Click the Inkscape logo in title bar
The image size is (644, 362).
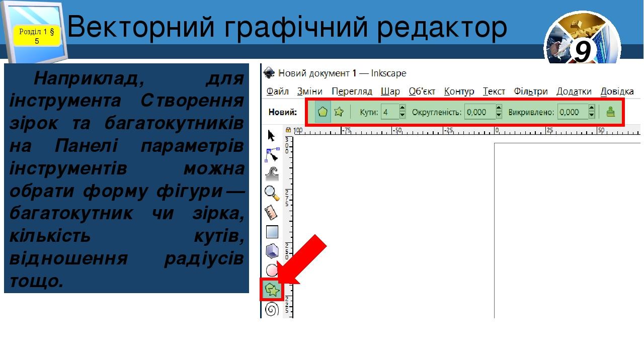click(x=270, y=73)
